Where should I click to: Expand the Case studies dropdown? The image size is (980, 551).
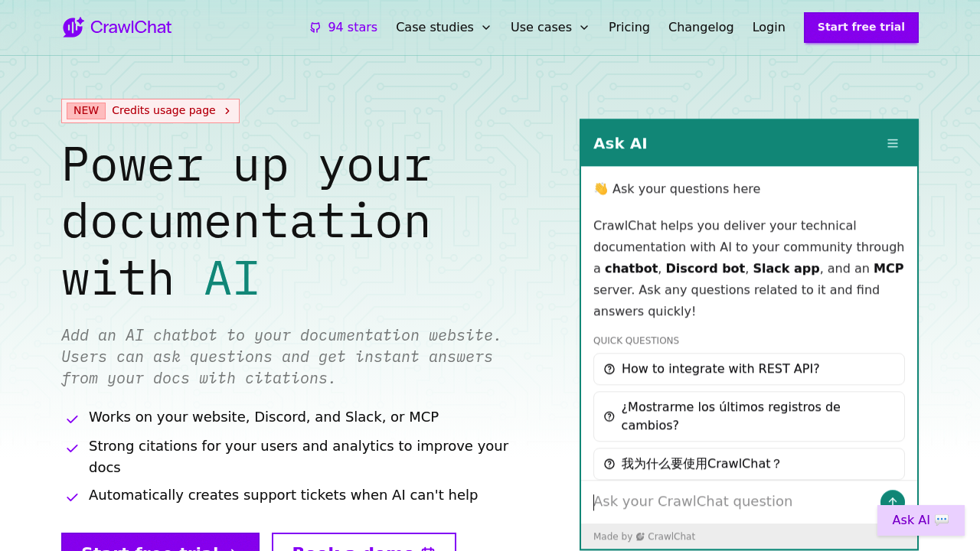pyautogui.click(x=443, y=27)
